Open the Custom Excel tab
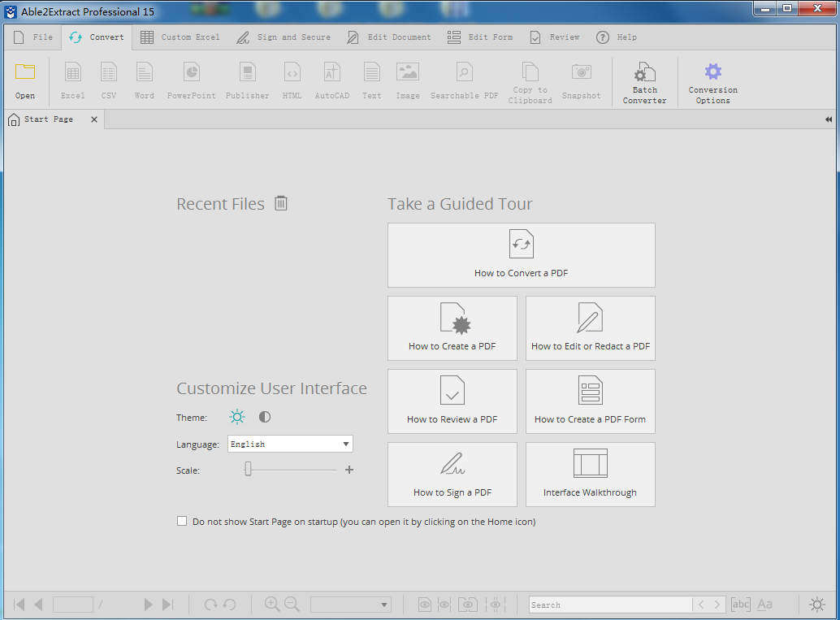This screenshot has height=620, width=840. (180, 37)
